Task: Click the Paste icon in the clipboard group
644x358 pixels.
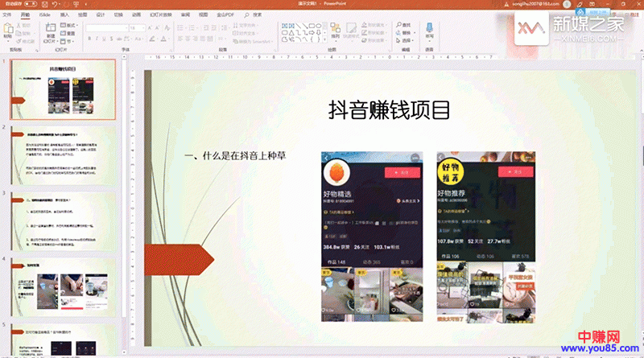Action: pos(8,30)
